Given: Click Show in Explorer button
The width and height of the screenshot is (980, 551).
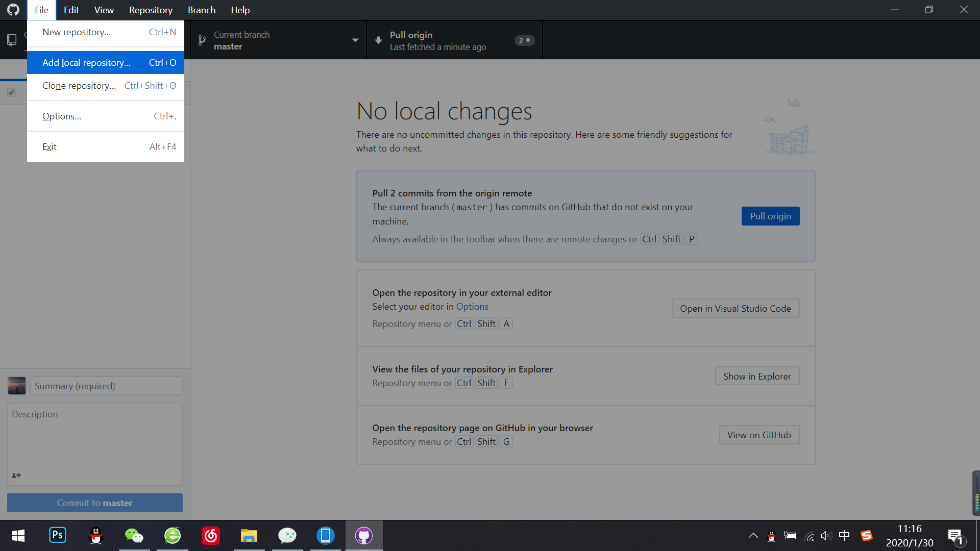Looking at the screenshot, I should tap(757, 377).
